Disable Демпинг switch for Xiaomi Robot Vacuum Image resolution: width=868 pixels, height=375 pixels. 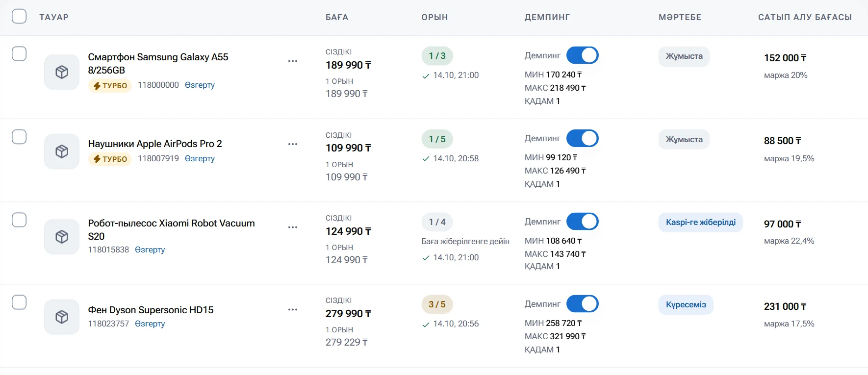tap(583, 222)
